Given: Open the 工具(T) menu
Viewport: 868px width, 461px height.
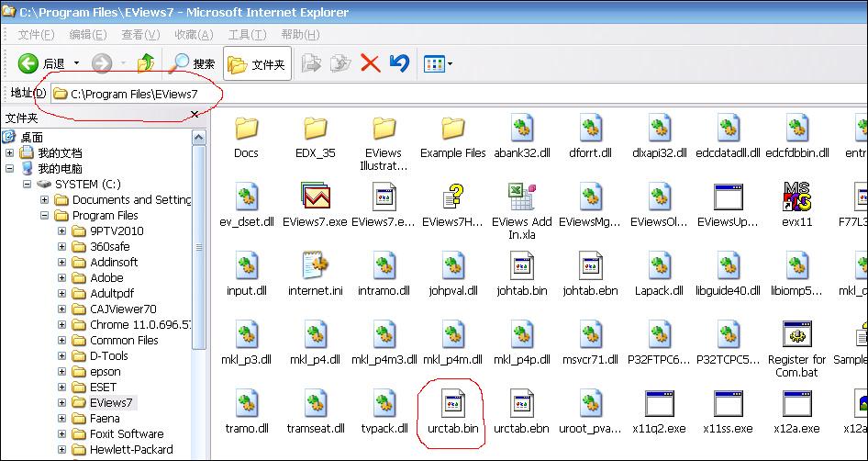Looking at the screenshot, I should pyautogui.click(x=247, y=35).
